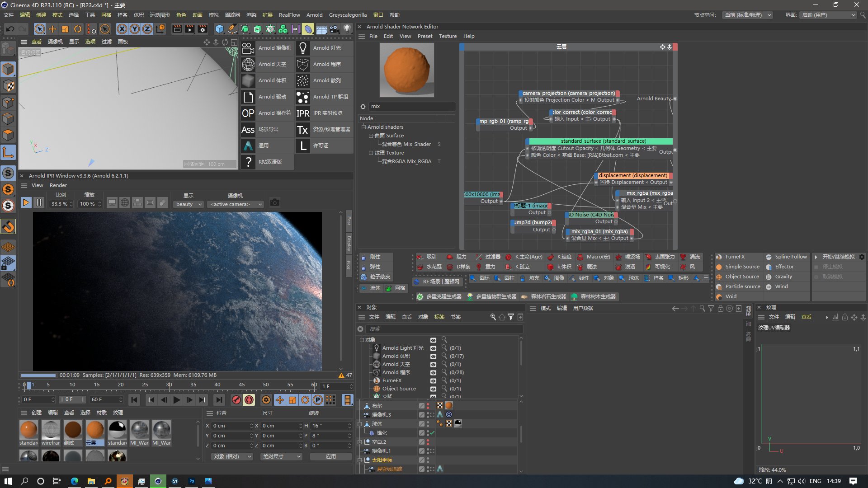Open the 节点空间 dropdown at top right
868x488 pixels.
(x=747, y=15)
